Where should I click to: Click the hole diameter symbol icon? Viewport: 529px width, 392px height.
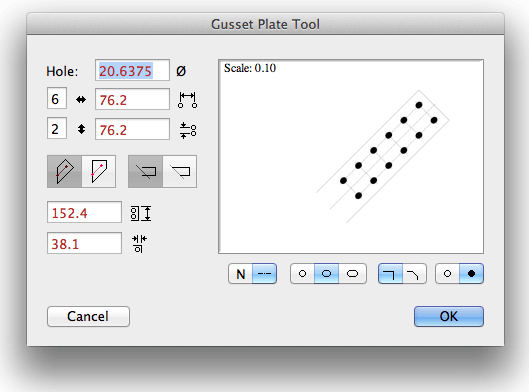pos(181,71)
